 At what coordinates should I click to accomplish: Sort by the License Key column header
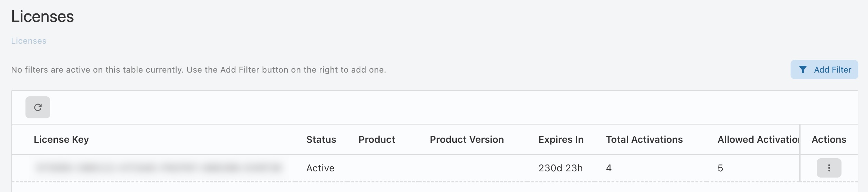pyautogui.click(x=61, y=140)
